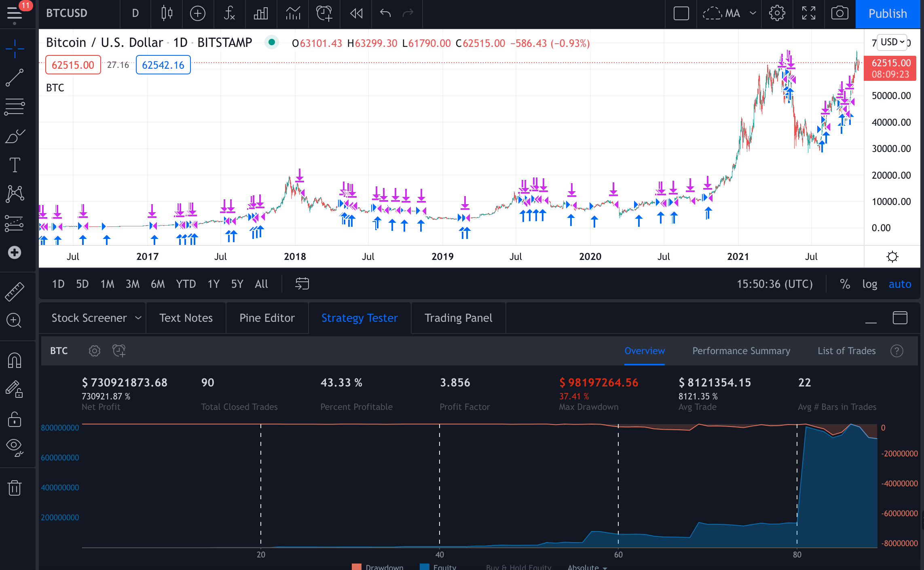Expand the MA layout dropdown chevron
Image resolution: width=924 pixels, height=570 pixels.
pyautogui.click(x=753, y=13)
